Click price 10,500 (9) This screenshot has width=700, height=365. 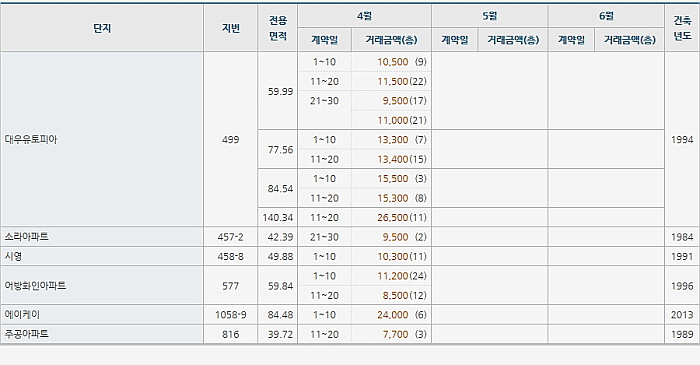402,62
